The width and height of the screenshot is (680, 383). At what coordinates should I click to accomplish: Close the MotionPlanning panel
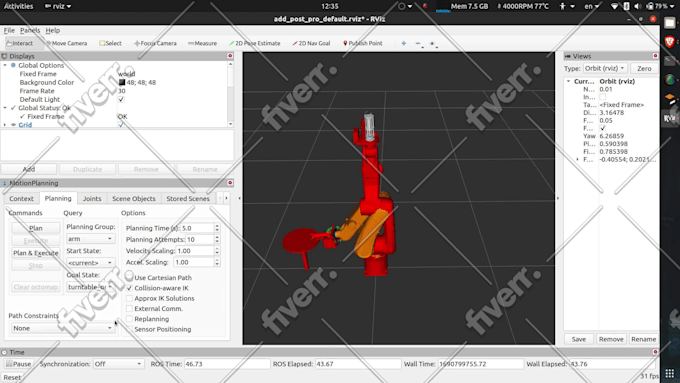(x=230, y=183)
